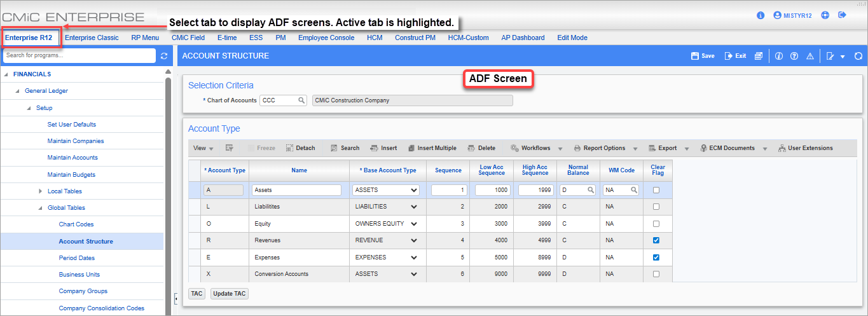
Task: Exit the Account Structure screen
Action: [735, 56]
